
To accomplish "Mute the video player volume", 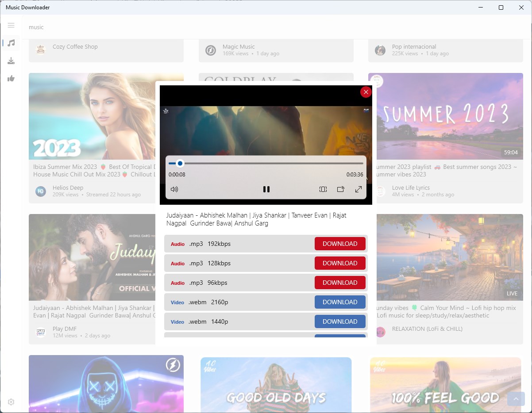I will click(x=174, y=189).
